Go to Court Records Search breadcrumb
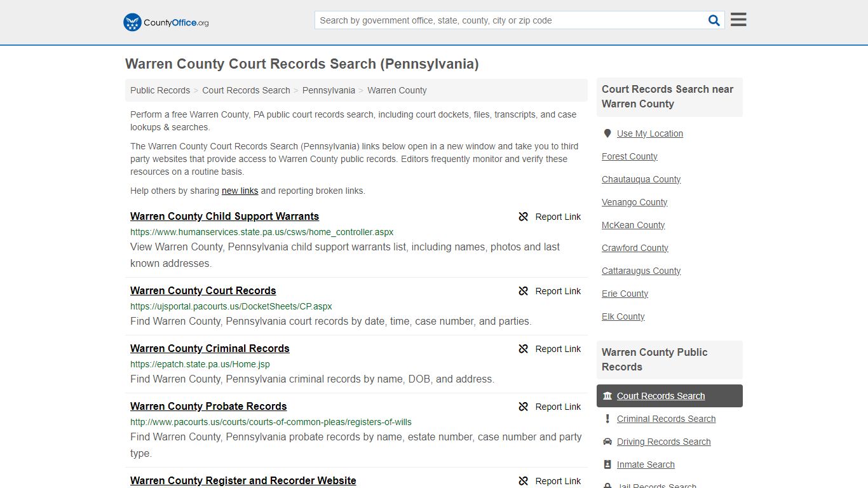Image resolution: width=868 pixels, height=488 pixels. (246, 90)
